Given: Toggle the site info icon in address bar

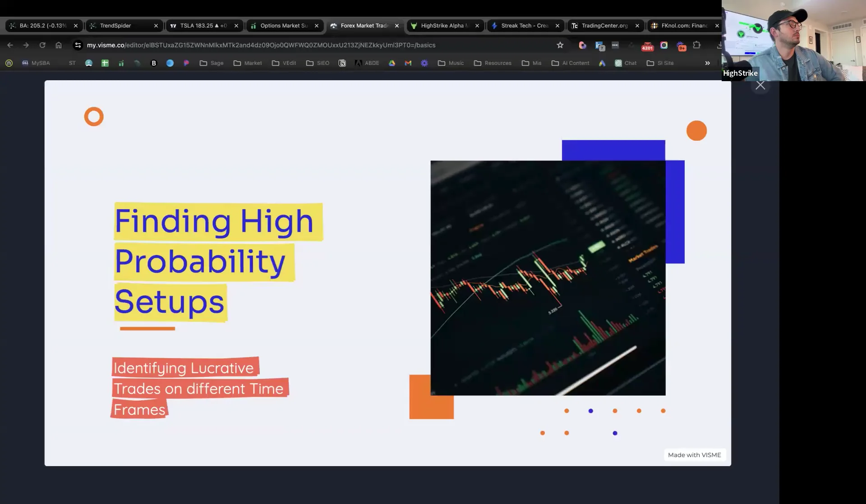Looking at the screenshot, I should coord(78,45).
